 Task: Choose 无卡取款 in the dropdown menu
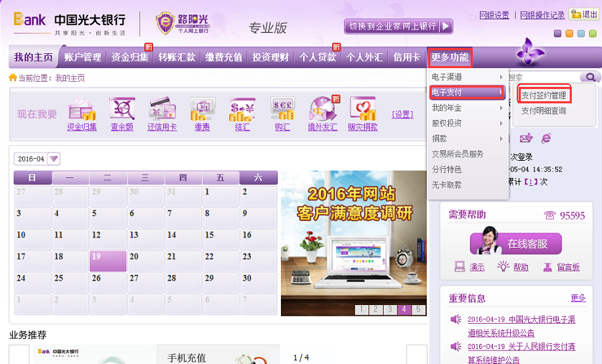[x=447, y=185]
